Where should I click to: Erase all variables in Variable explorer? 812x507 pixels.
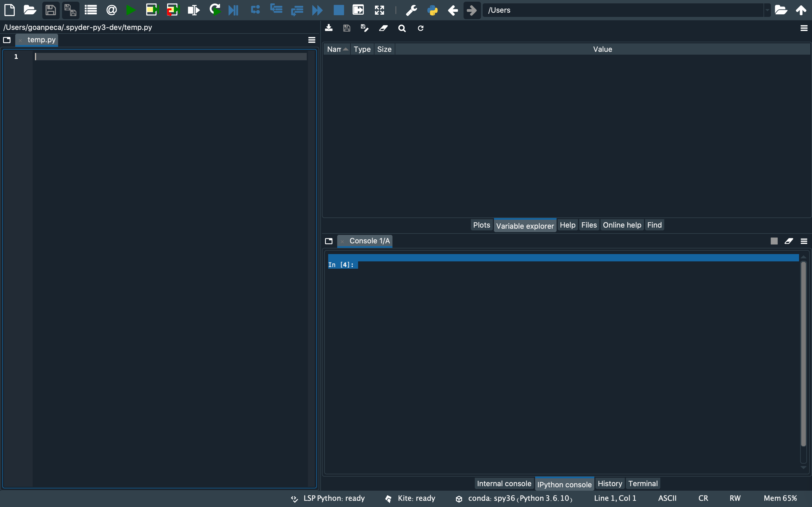[x=383, y=28]
